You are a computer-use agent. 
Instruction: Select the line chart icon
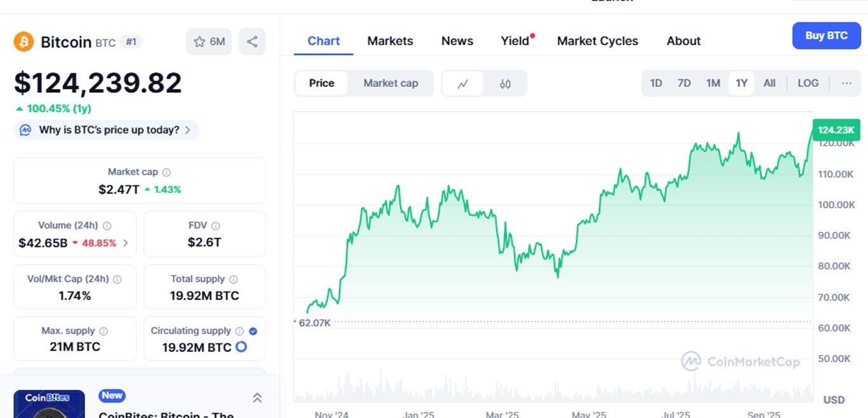(463, 83)
